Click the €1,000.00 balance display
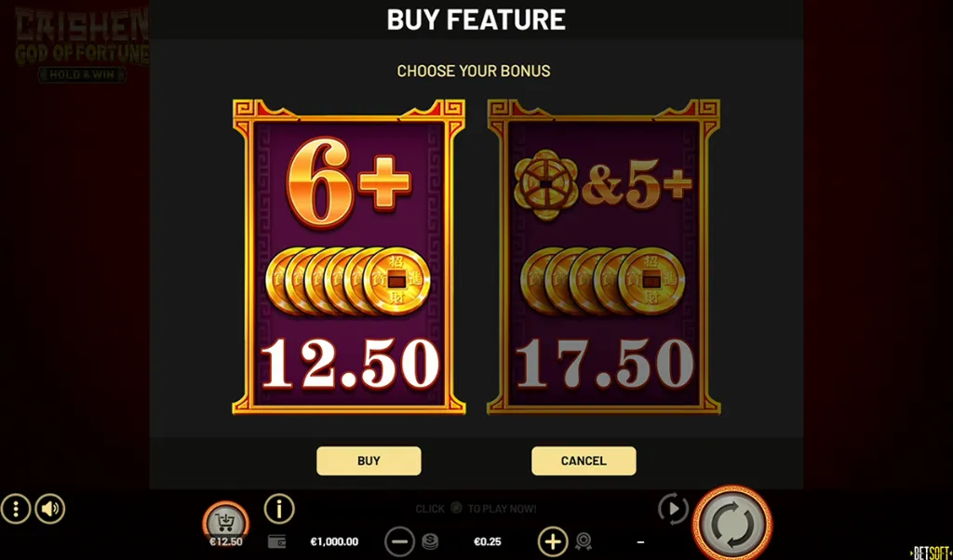The image size is (953, 560). [x=334, y=541]
